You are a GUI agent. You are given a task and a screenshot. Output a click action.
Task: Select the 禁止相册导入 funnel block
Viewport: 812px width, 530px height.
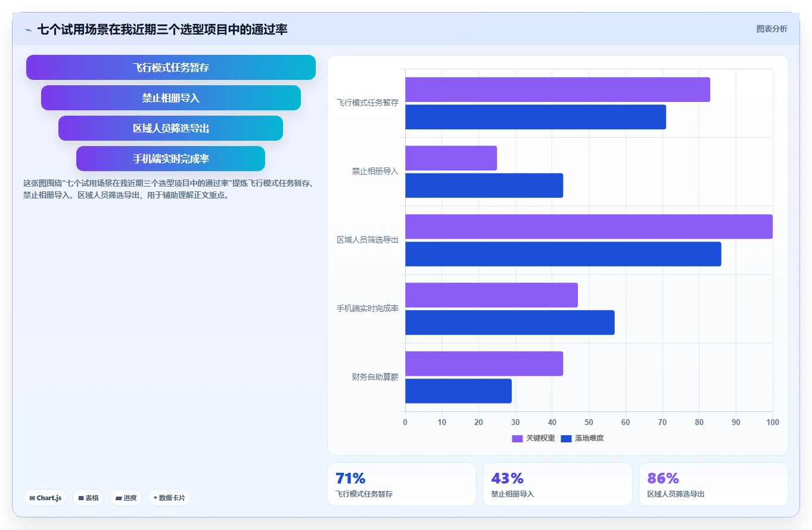(171, 98)
